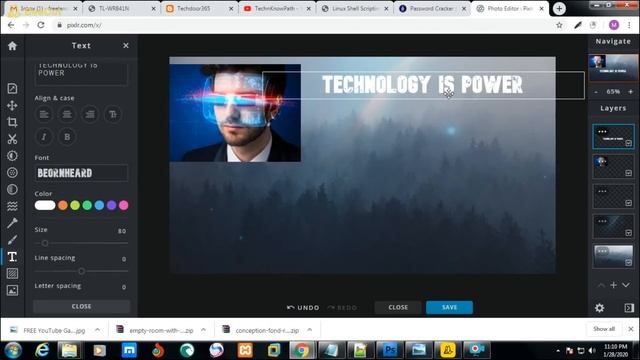Screen dimensions: 640x360
Task: Switch to TechnKnowPath YouTube tab
Action: 277,9
